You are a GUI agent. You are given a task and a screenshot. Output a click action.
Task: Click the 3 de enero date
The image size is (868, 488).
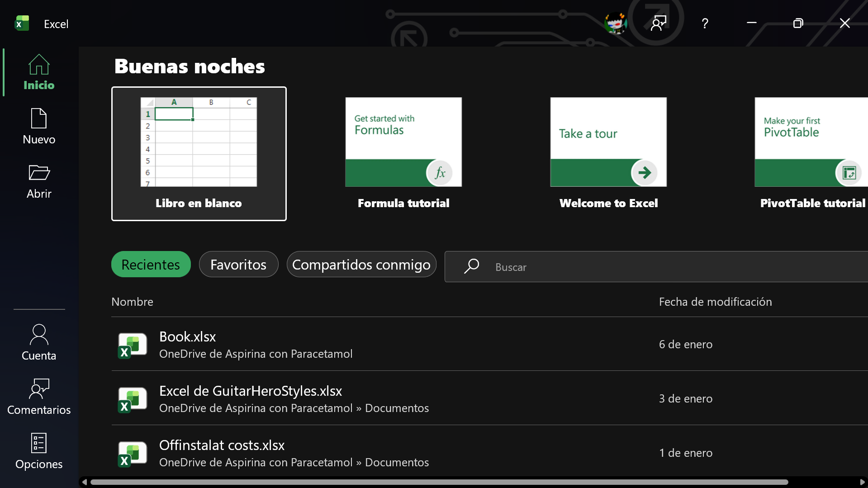click(x=686, y=398)
